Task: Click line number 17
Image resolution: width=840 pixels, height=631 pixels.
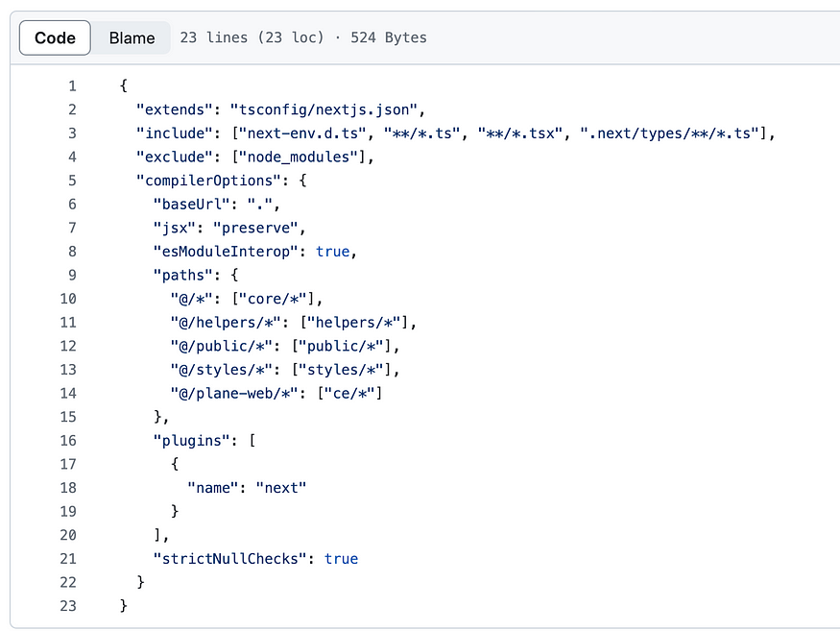Action: click(68, 464)
